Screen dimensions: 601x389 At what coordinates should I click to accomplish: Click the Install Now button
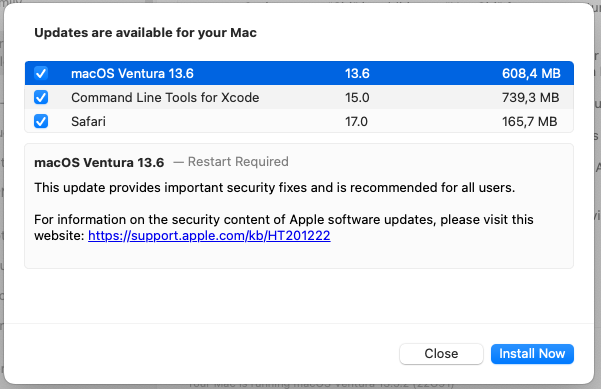pos(532,354)
